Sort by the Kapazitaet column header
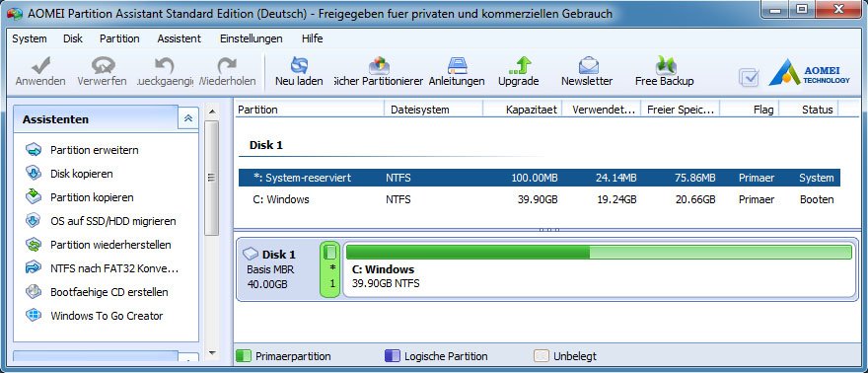 click(523, 110)
